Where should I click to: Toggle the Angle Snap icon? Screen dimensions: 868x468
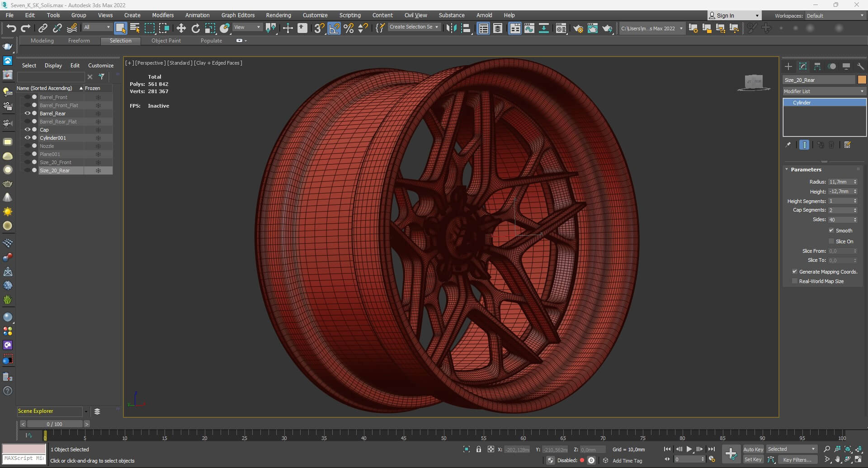click(x=334, y=28)
